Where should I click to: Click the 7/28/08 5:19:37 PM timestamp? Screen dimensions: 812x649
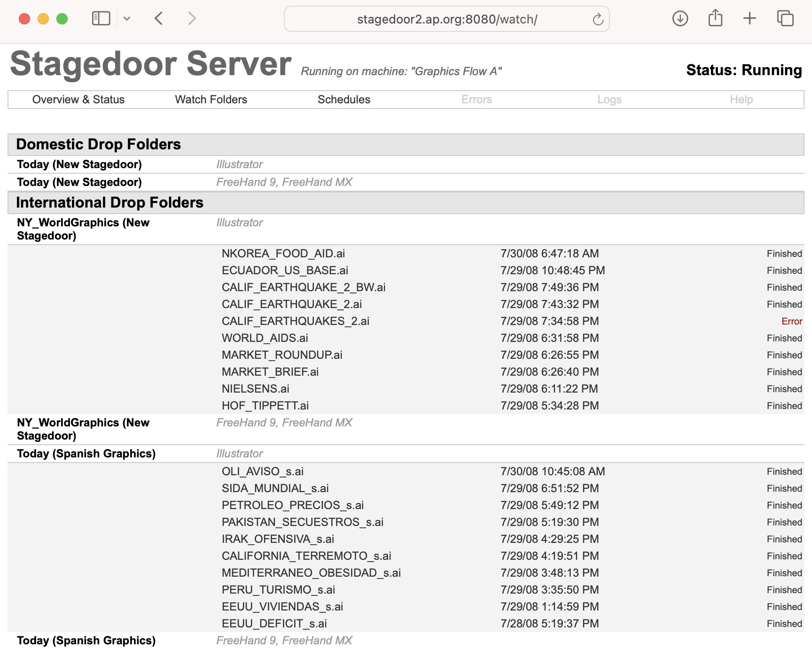click(550, 624)
